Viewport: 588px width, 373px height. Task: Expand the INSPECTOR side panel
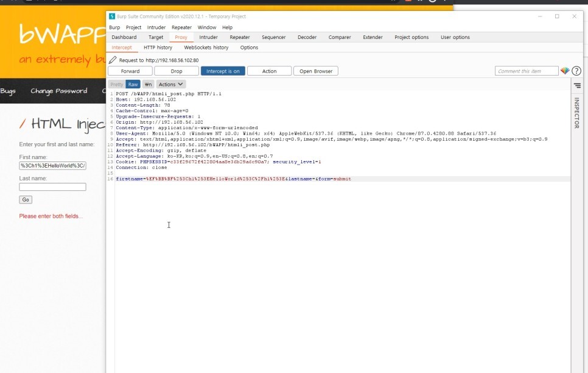pyautogui.click(x=577, y=113)
